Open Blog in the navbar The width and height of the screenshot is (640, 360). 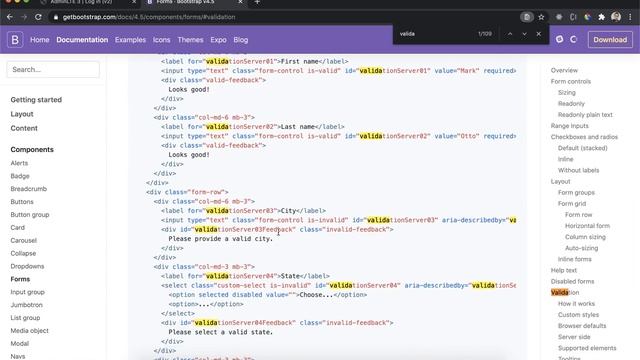pyautogui.click(x=241, y=40)
